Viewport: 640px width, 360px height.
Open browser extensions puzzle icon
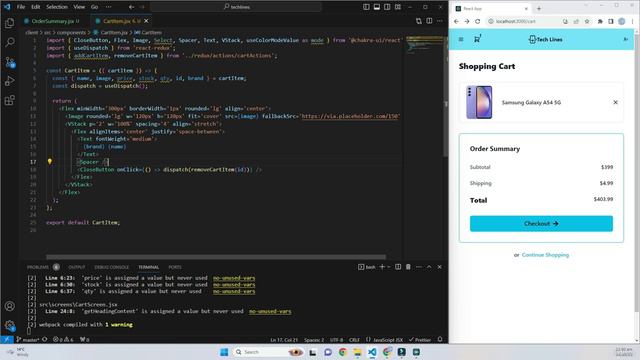pos(600,21)
